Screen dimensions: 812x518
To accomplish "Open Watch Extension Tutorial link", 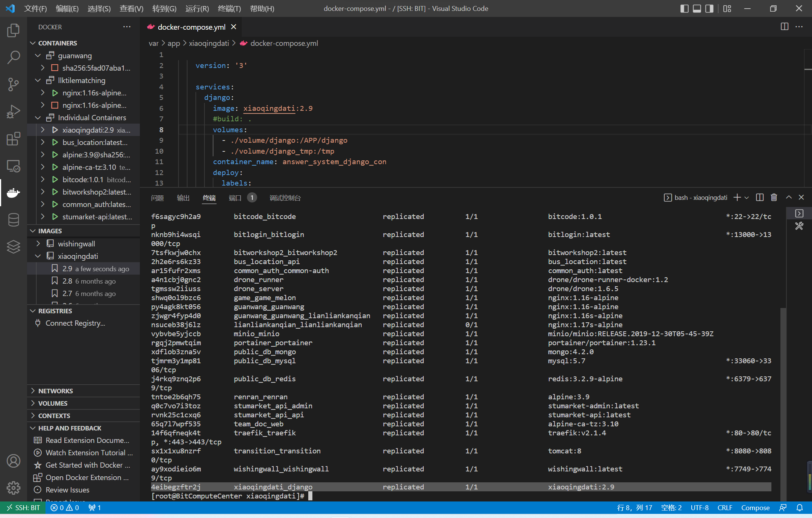I will 89,453.
